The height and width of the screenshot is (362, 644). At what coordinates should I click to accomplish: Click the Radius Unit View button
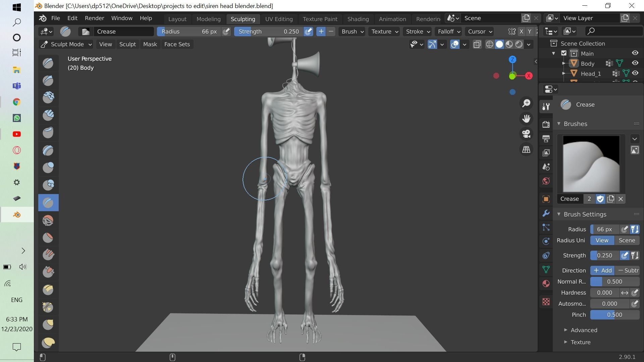[602, 240]
